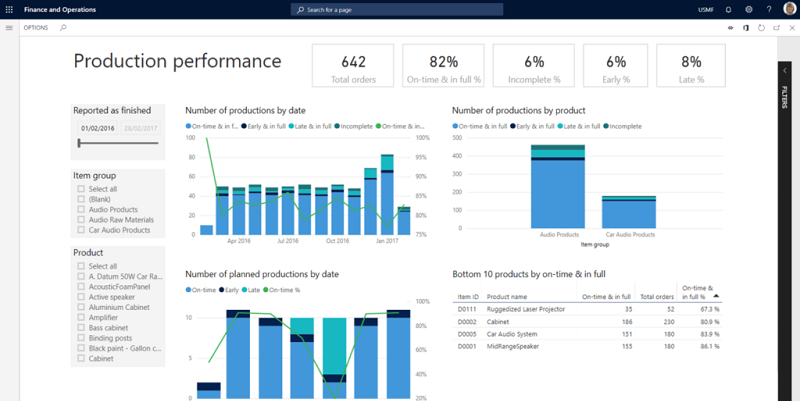Click the search icon beside OPTIONS
The image size is (800, 401).
coord(63,27)
